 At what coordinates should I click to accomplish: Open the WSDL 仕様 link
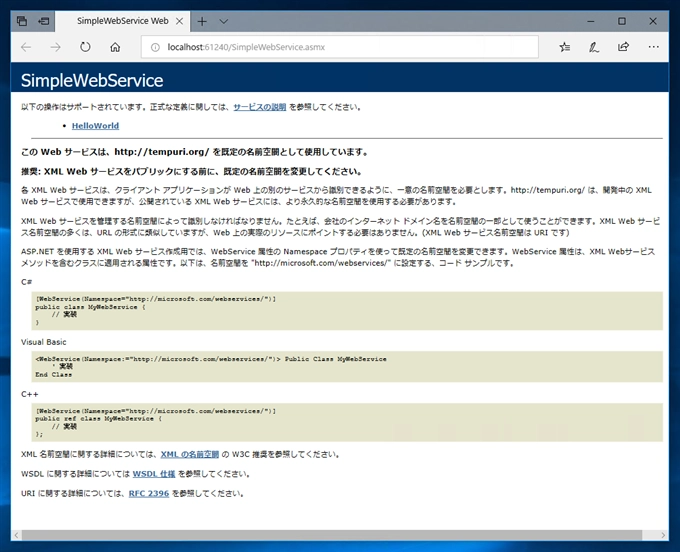point(154,474)
